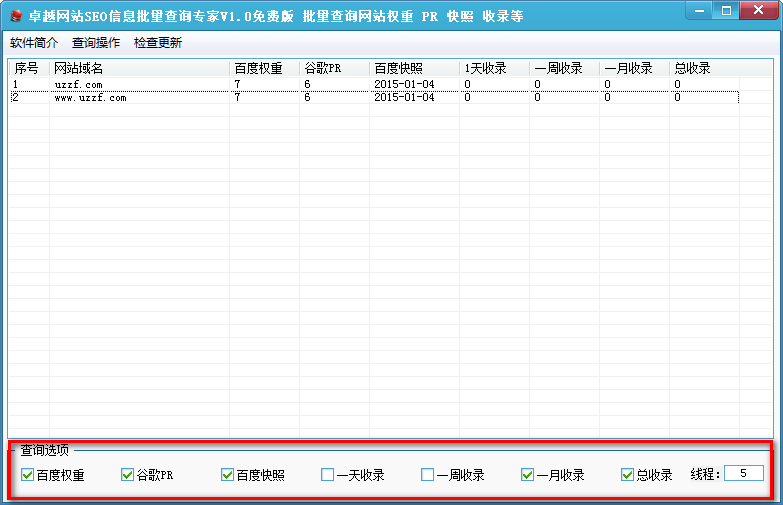Sort by 谷歌PR column header
Image resolution: width=783 pixels, height=505 pixels.
tap(334, 68)
